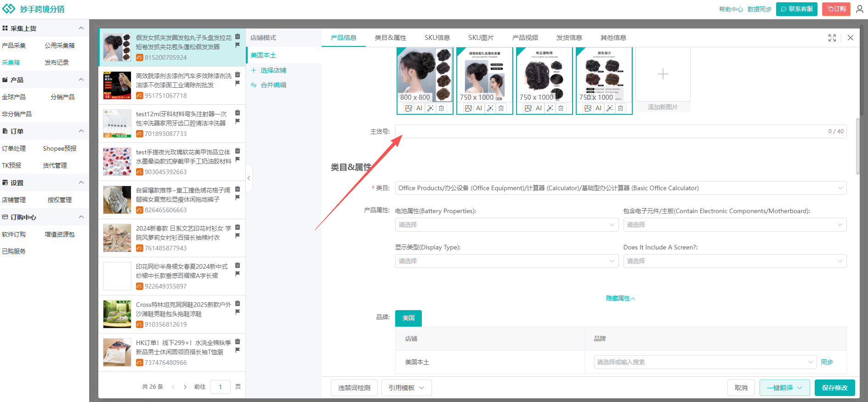Flag product 815200705924 in the list
This screenshot has width=868, height=402.
[238, 45]
